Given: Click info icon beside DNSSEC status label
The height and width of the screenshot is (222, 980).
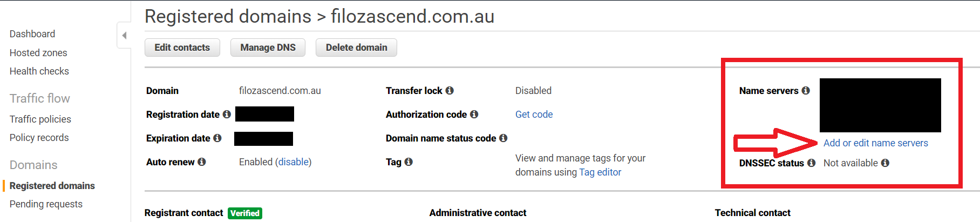Looking at the screenshot, I should tap(812, 163).
